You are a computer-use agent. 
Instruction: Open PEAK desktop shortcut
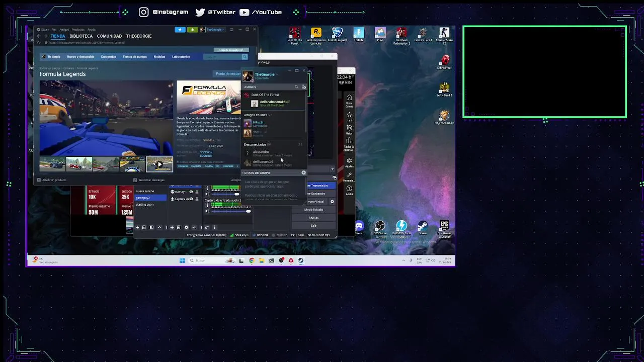tap(380, 35)
